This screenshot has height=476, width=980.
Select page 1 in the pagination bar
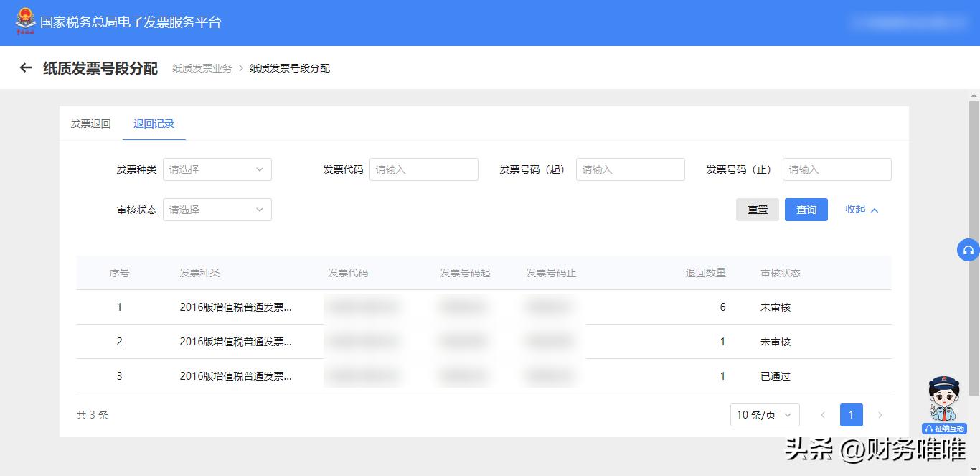click(851, 415)
